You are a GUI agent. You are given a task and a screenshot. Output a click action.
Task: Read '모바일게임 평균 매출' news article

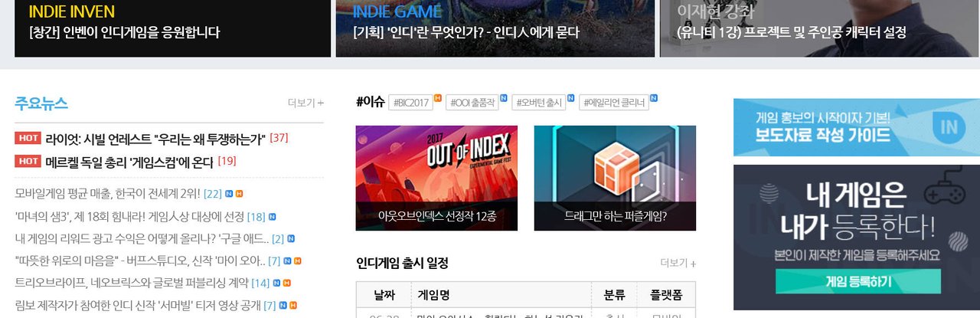pos(108,194)
